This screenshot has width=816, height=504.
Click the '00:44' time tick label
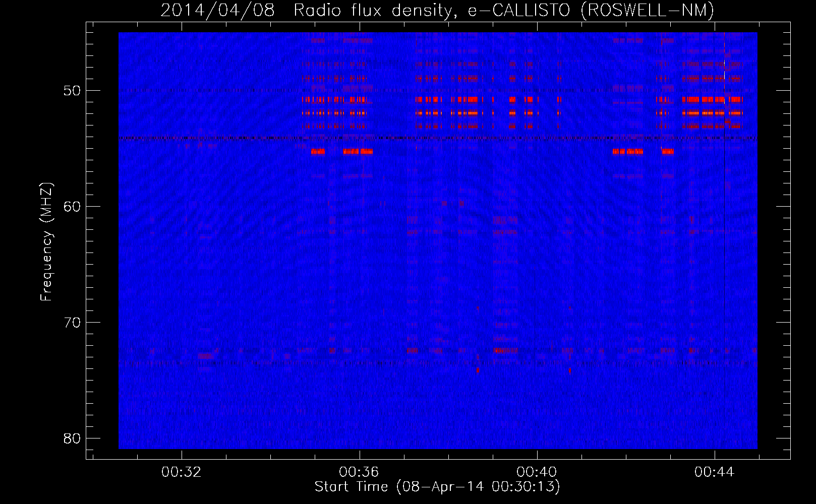(714, 472)
